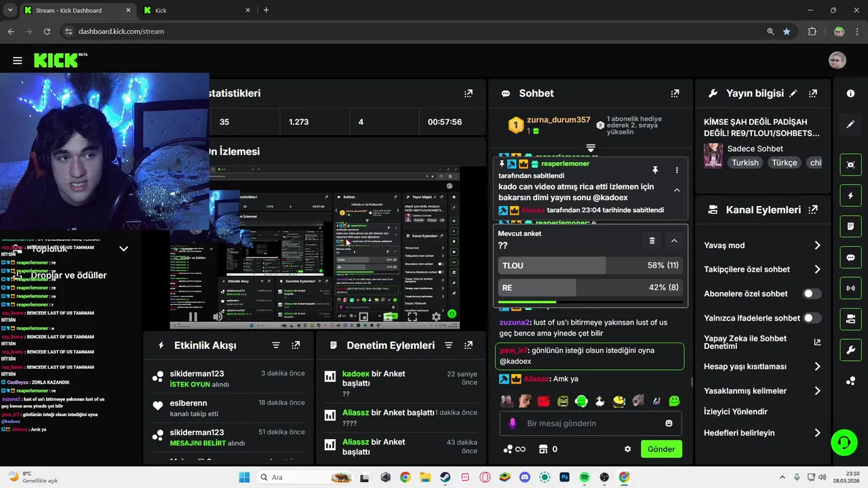
Task: Open the profile avatar menu
Action: [x=837, y=60]
